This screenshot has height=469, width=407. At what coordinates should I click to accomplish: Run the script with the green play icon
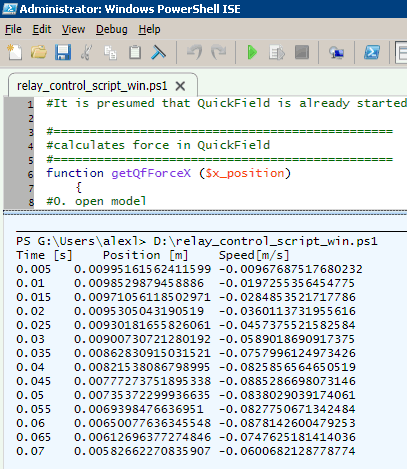point(252,52)
